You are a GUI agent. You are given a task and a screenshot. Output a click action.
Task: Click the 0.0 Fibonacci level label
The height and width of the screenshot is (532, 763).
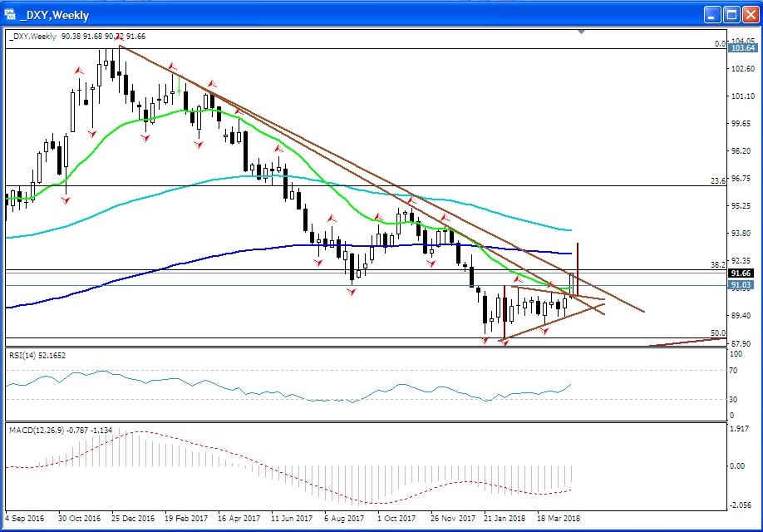[721, 43]
